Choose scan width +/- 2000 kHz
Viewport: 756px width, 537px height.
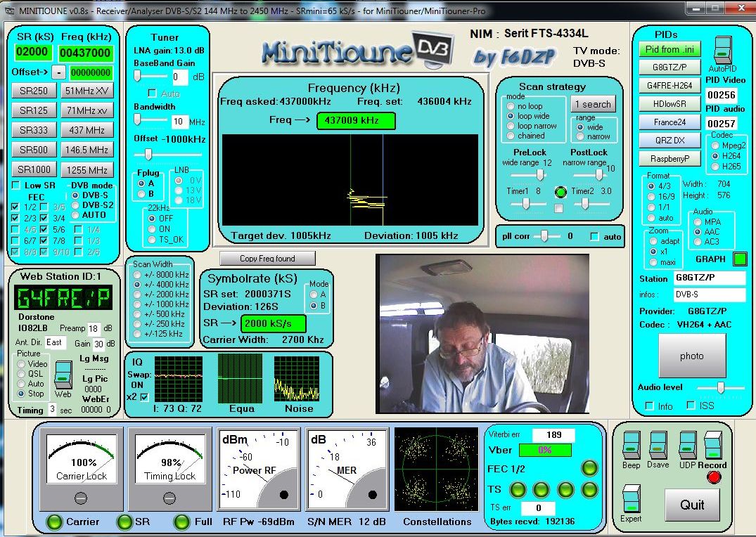click(x=137, y=295)
